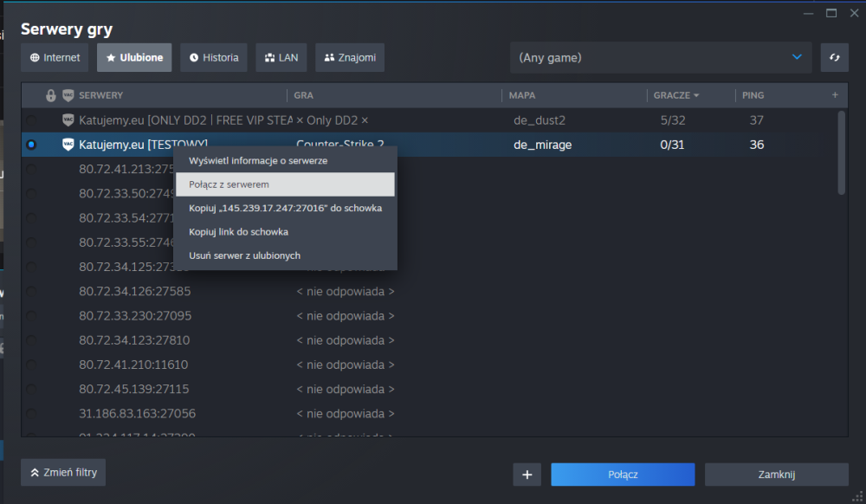The image size is (866, 504).
Task: Open the Historia tab
Action: pyautogui.click(x=214, y=57)
